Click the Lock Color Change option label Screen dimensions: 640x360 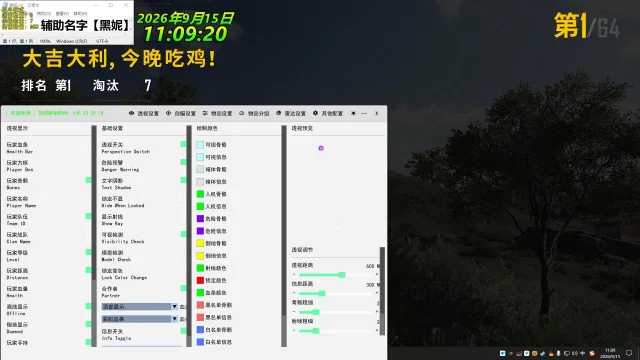click(x=124, y=277)
